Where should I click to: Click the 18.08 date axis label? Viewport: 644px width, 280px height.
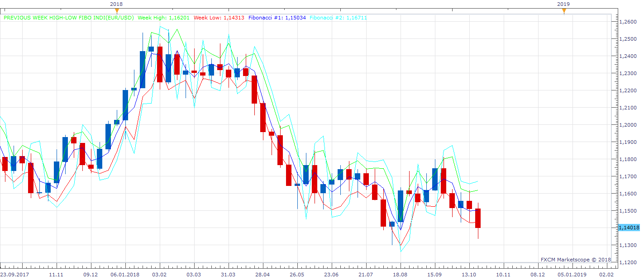(400, 275)
